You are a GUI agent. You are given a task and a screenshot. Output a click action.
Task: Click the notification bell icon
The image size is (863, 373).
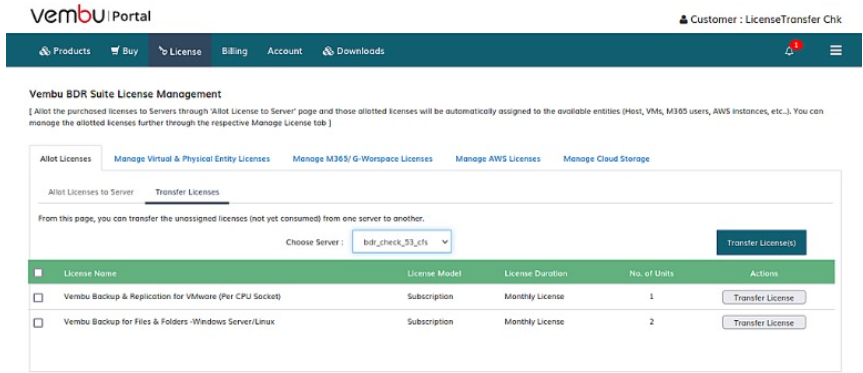click(789, 51)
